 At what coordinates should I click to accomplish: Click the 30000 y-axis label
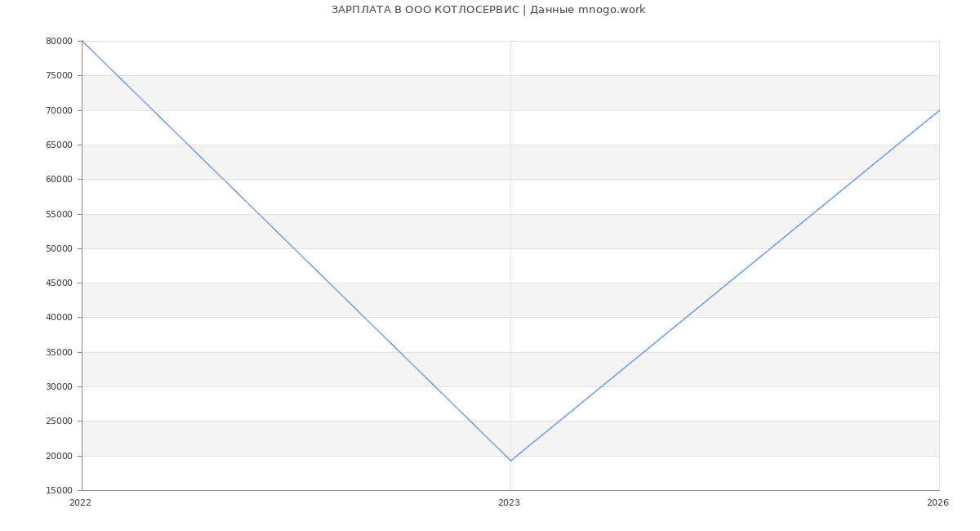pyautogui.click(x=59, y=386)
